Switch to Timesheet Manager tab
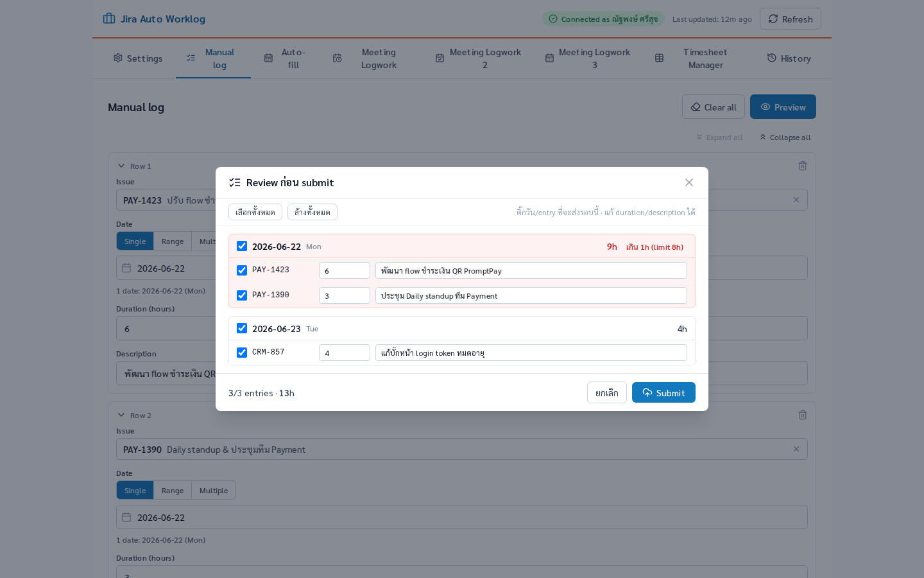Viewport: 924px width, 578px height. pos(698,58)
